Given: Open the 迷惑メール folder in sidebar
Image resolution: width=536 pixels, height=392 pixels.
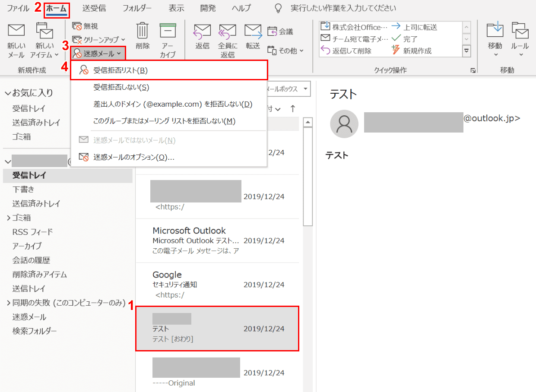Looking at the screenshot, I should 29,317.
